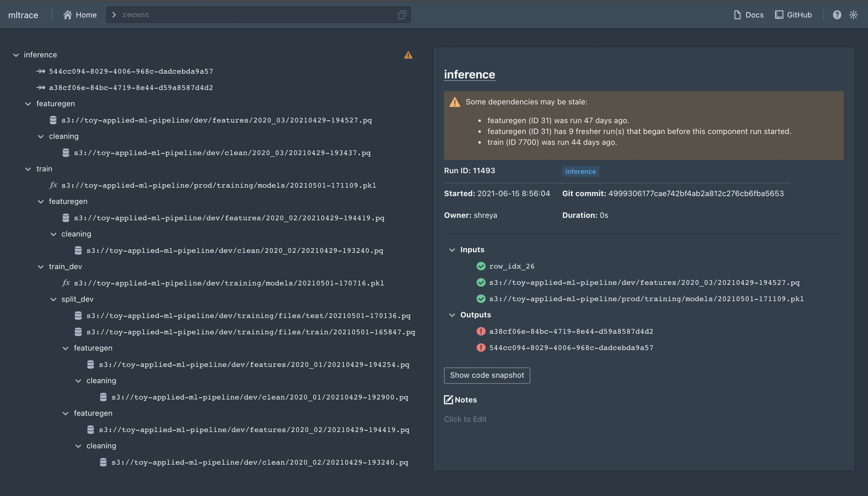Collapse the split_dev tree node

click(53, 299)
